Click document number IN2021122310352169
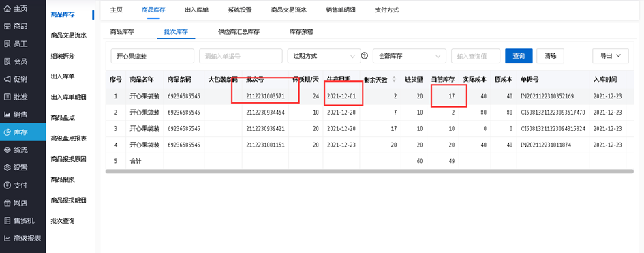The image size is (644, 253). pos(547,96)
